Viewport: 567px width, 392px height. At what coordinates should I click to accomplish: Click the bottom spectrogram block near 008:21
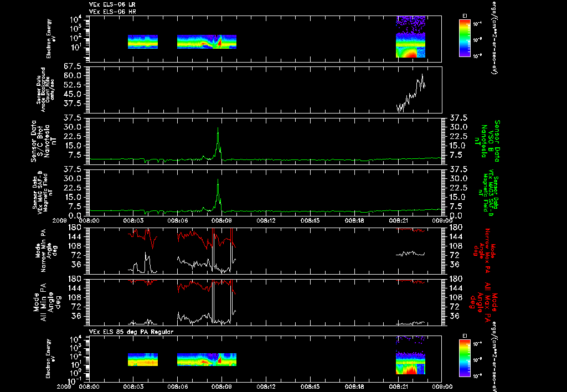[410, 355]
